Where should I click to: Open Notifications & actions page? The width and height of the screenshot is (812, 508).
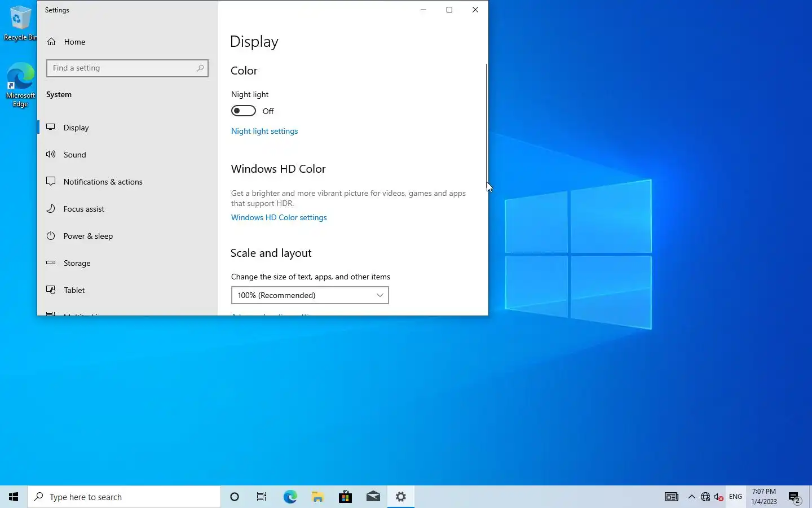pos(127,182)
